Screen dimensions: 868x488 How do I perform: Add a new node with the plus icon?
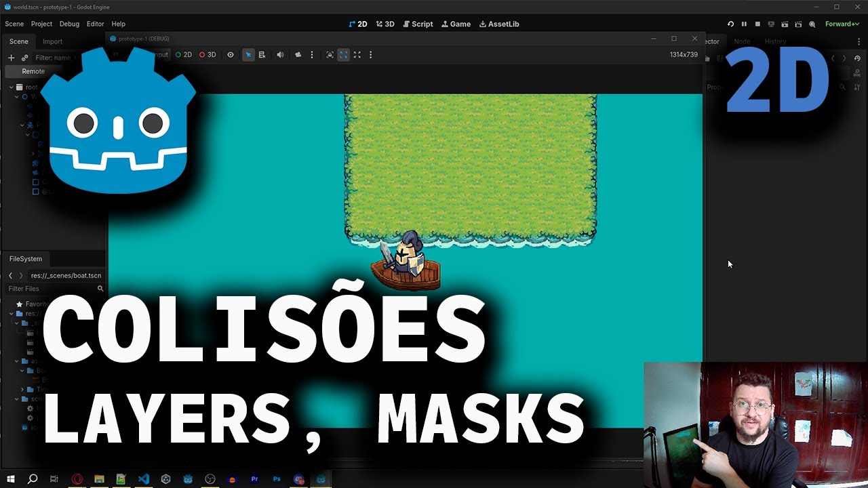(x=11, y=58)
